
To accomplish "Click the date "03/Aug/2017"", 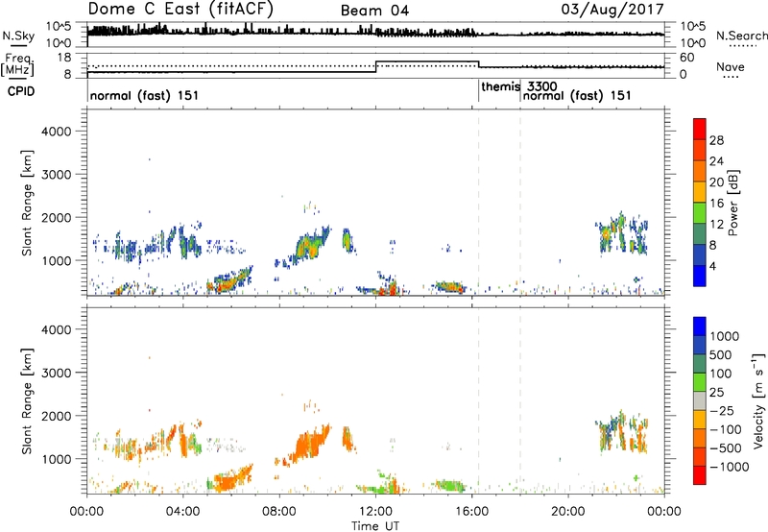I will 612,10.
